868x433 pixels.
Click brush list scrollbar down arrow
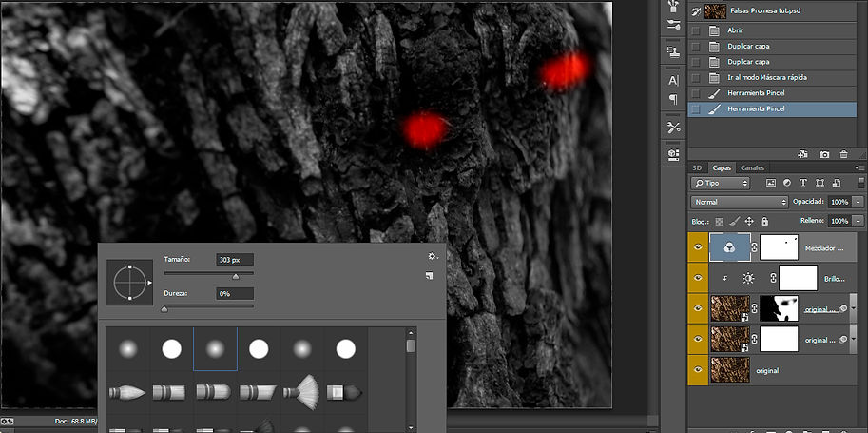(410, 427)
